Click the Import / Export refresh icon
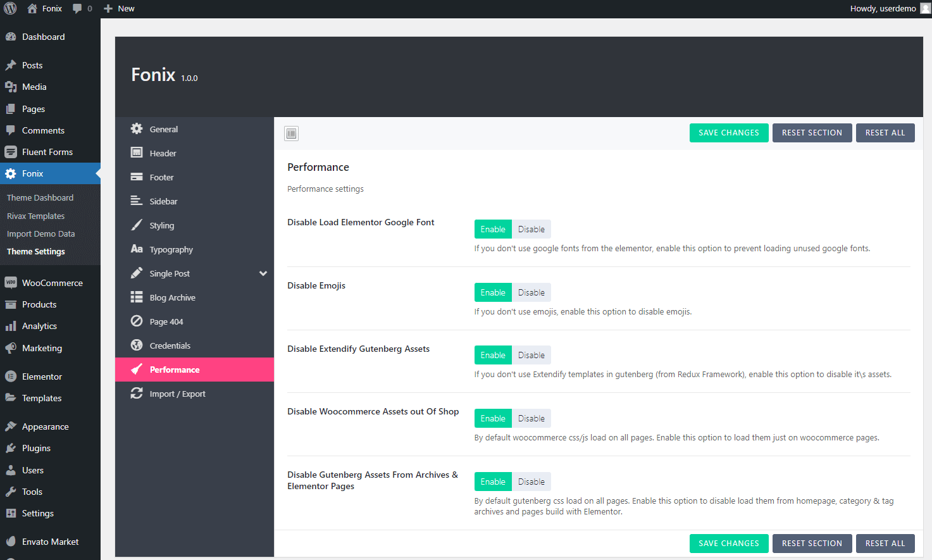Viewport: 932px width, 560px height. click(137, 394)
